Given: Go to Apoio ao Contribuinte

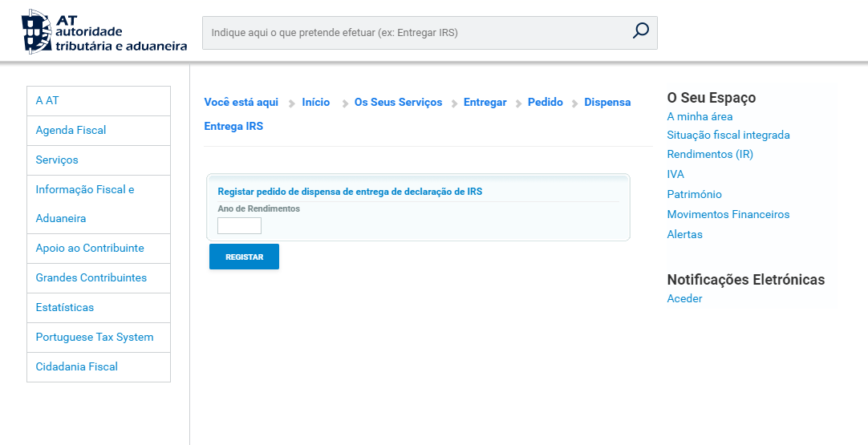Looking at the screenshot, I should point(99,249).
